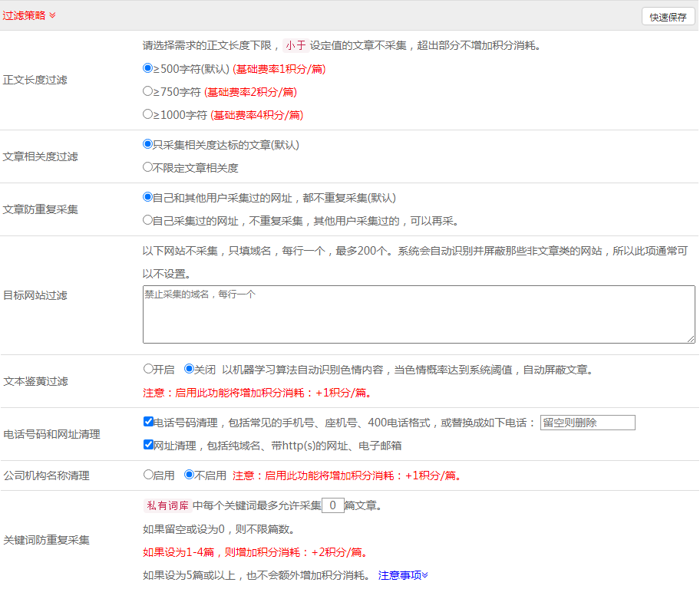Screen dimensions: 700x589
Task: Select the ≥1000字符 length option
Action: coord(148,114)
